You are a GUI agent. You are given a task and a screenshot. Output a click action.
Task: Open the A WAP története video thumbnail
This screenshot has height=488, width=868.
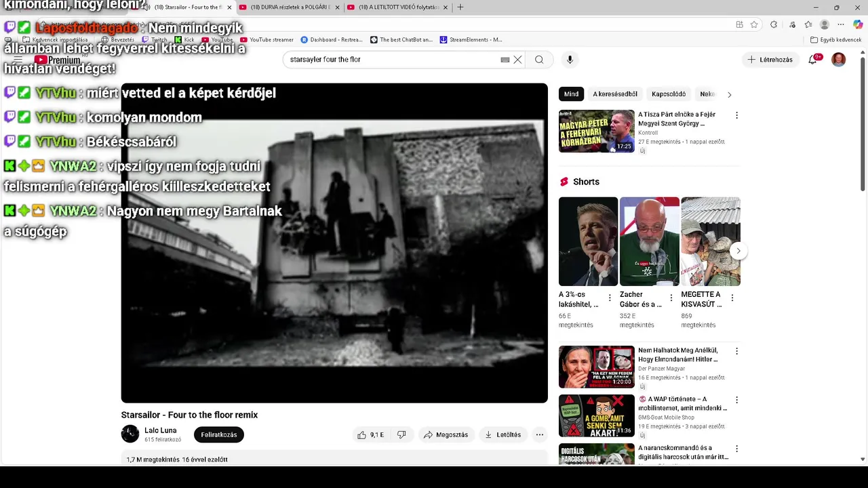pos(597,415)
